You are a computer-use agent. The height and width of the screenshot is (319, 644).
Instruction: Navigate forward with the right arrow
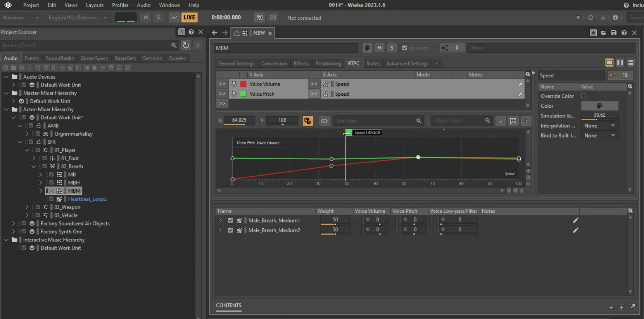225,33
